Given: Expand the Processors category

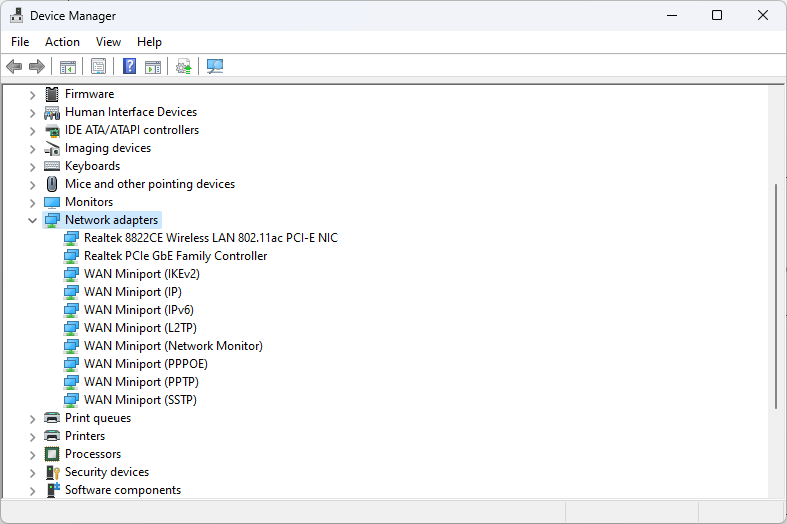Looking at the screenshot, I should tap(32, 454).
